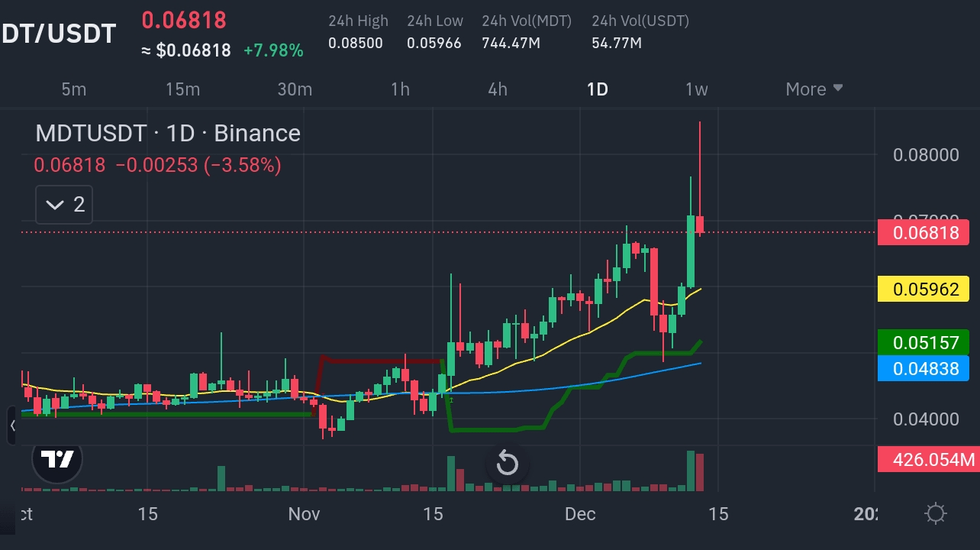
Task: Collapse the side panel using the left chevron
Action: click(12, 425)
